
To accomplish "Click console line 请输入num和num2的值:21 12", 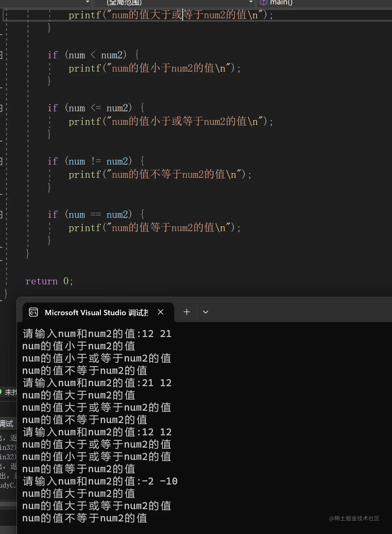I will click(x=97, y=383).
